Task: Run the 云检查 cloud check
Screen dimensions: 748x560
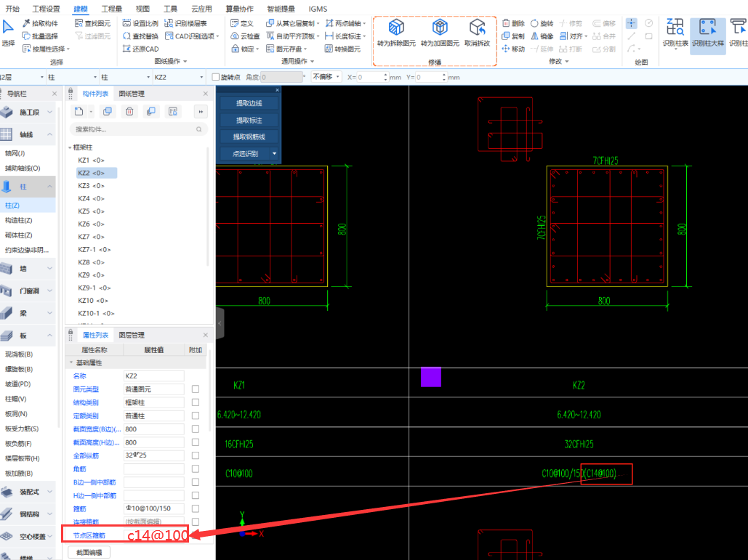Action: (245, 36)
